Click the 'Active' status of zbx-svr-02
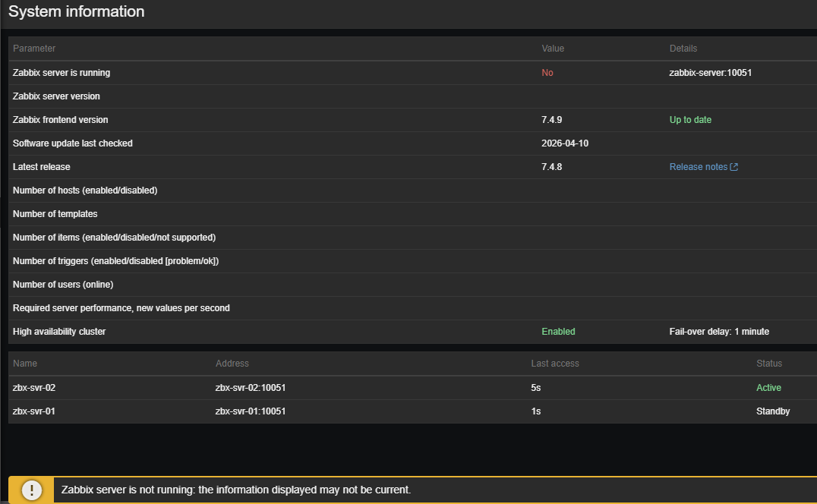Viewport: 817px width, 504px height. click(x=768, y=388)
